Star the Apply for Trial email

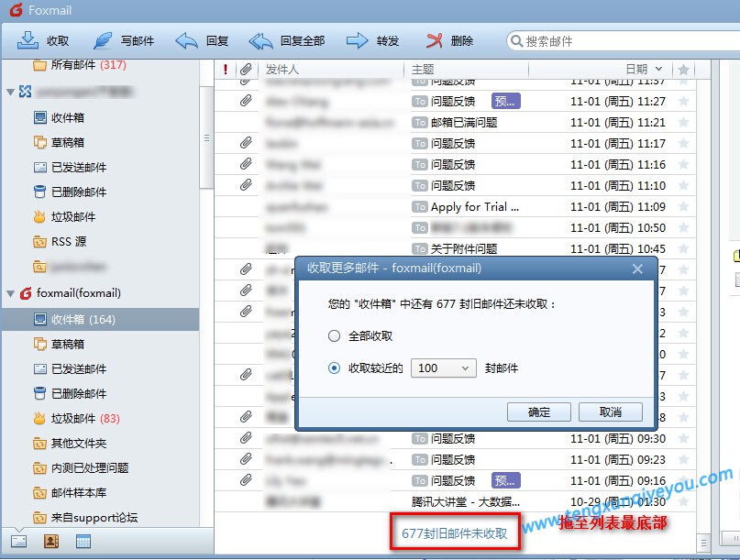point(683,206)
